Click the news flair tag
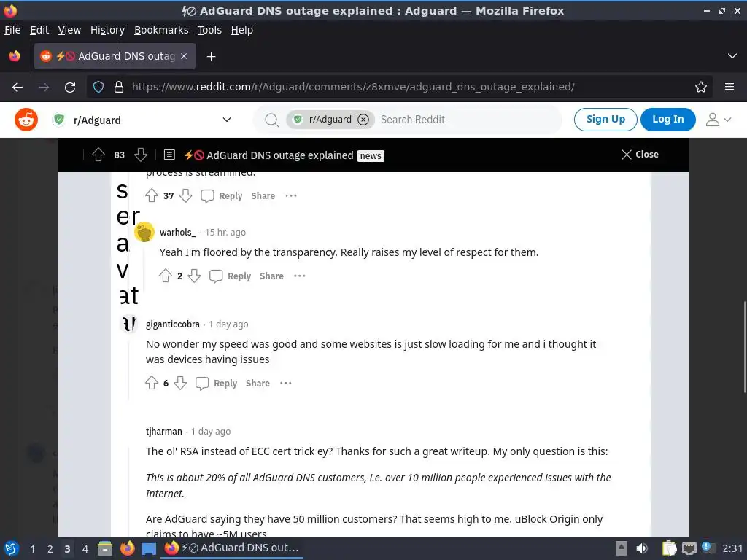Image resolution: width=747 pixels, height=560 pixels. (371, 156)
